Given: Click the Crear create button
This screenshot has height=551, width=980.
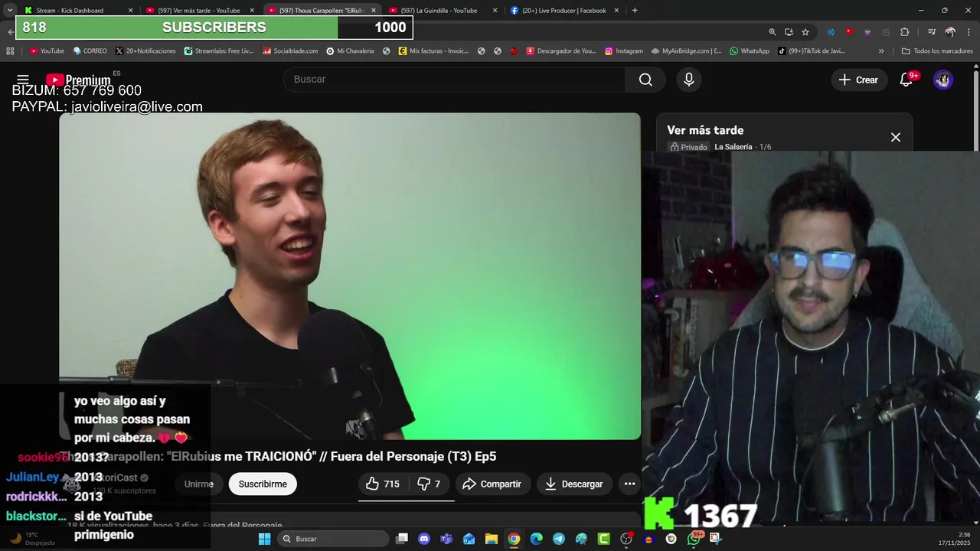Looking at the screenshot, I should [858, 80].
